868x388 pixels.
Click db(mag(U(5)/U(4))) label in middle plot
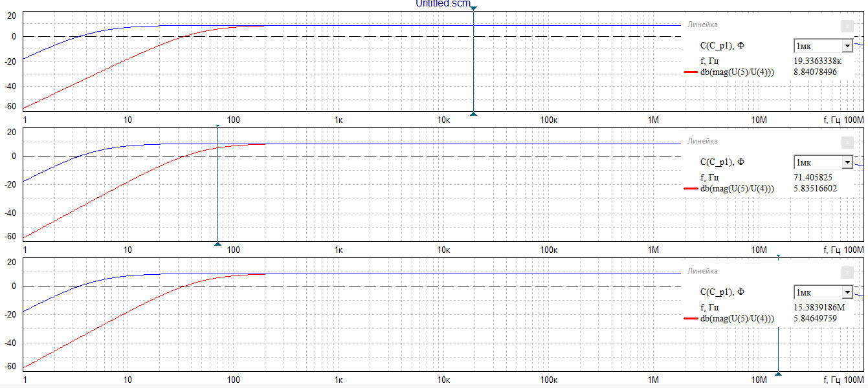[737, 189]
